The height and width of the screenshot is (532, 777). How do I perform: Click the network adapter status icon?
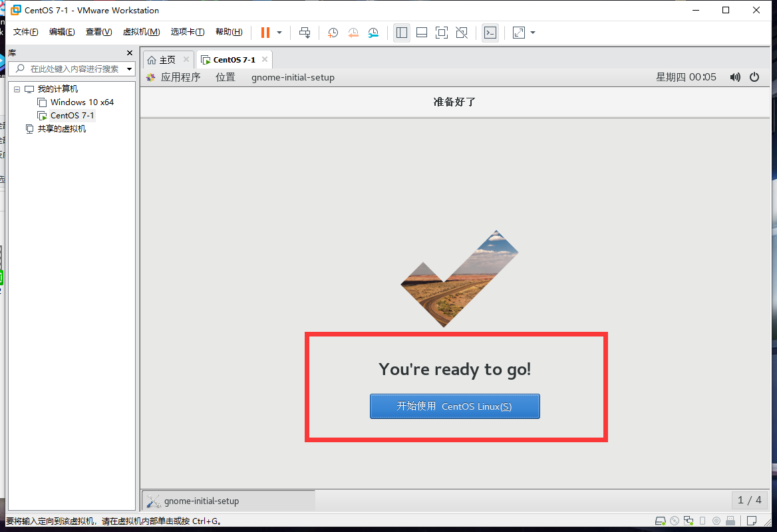click(x=689, y=521)
